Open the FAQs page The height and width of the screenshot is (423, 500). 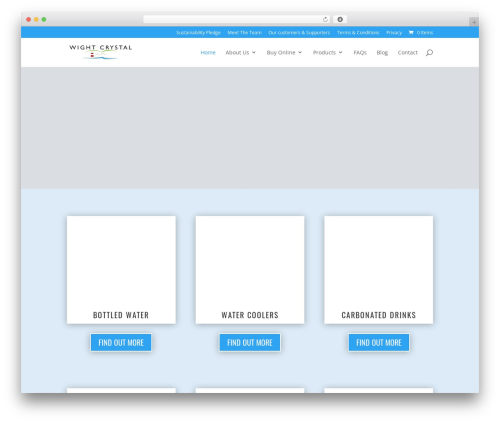(360, 52)
